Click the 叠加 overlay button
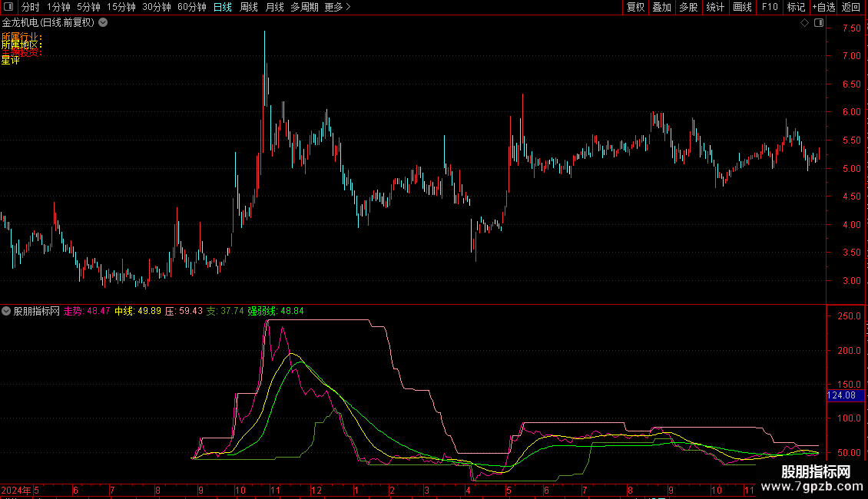The height and width of the screenshot is (499, 868). click(661, 7)
